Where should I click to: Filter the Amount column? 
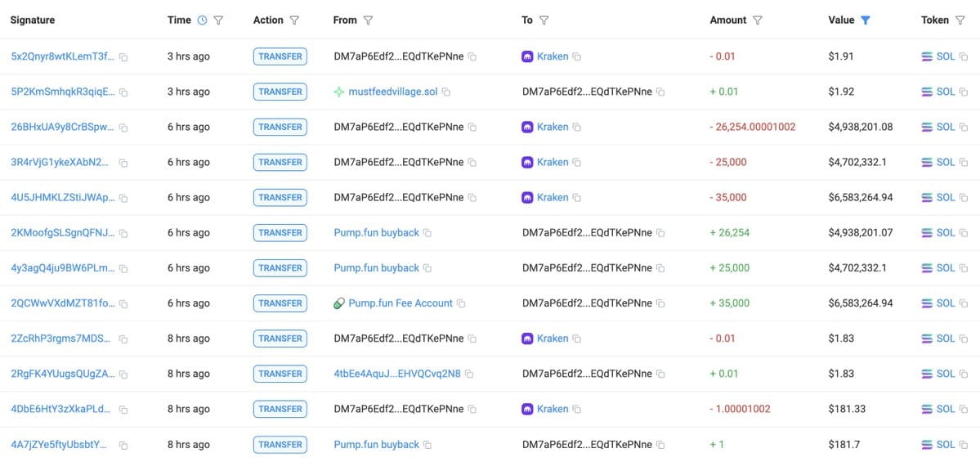pyautogui.click(x=758, y=20)
